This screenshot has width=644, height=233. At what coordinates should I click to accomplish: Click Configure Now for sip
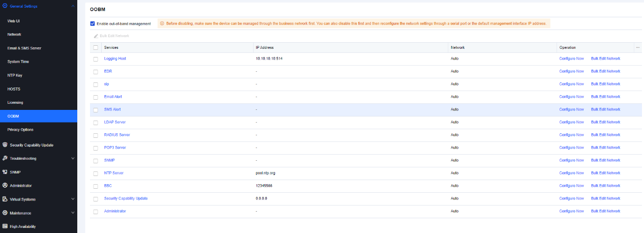tap(571, 84)
